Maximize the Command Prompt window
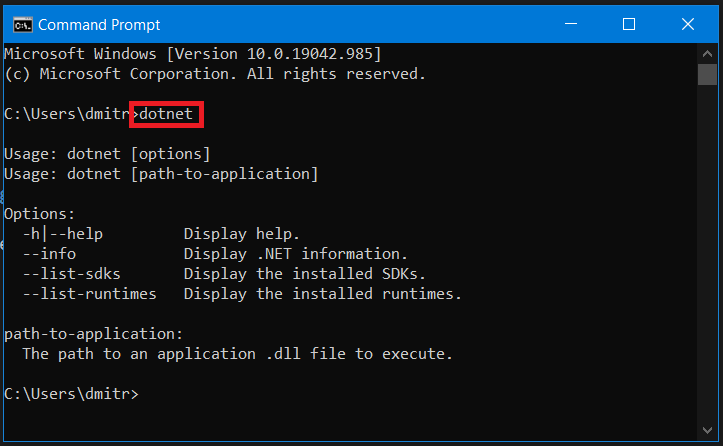 click(628, 24)
